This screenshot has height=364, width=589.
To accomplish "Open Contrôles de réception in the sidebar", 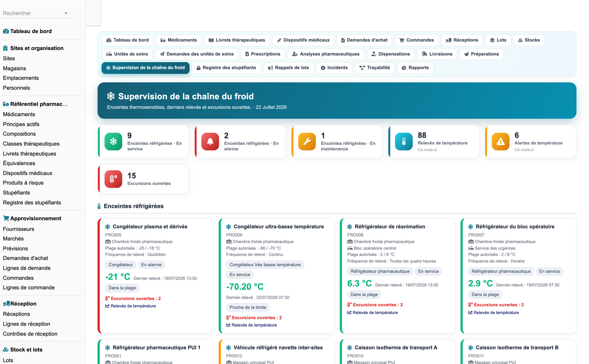I will pos(30,334).
